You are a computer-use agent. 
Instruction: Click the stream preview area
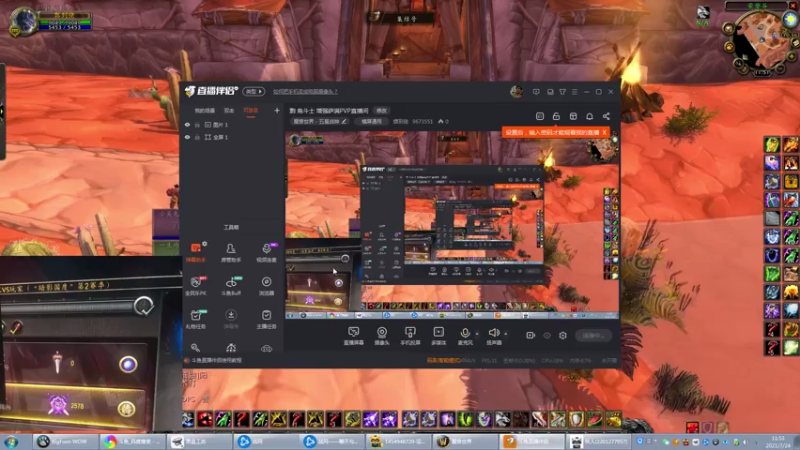(452, 225)
